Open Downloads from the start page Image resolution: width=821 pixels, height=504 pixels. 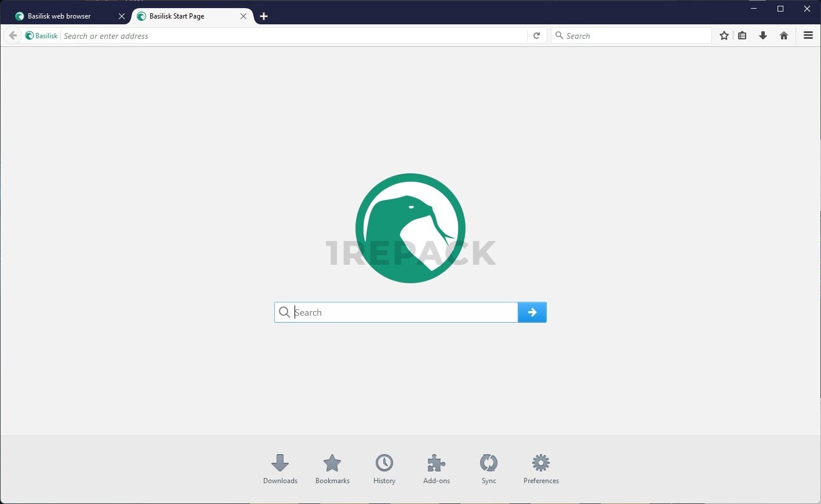[280, 469]
